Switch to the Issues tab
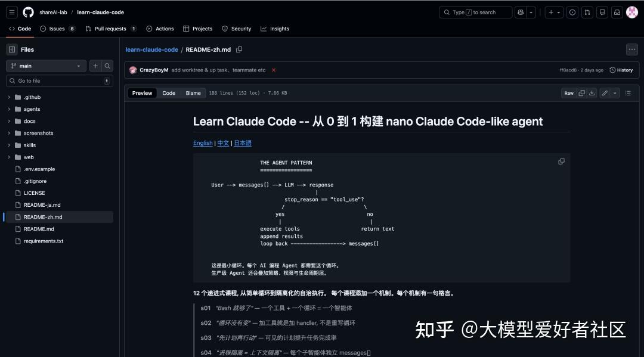 point(58,29)
